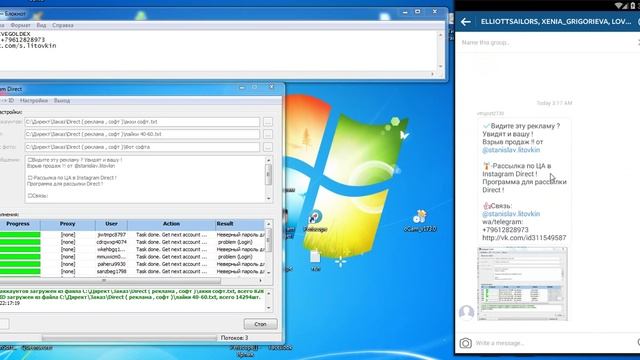Open the Формат menu in Notepad
The image size is (640, 360).
(x=20, y=25)
